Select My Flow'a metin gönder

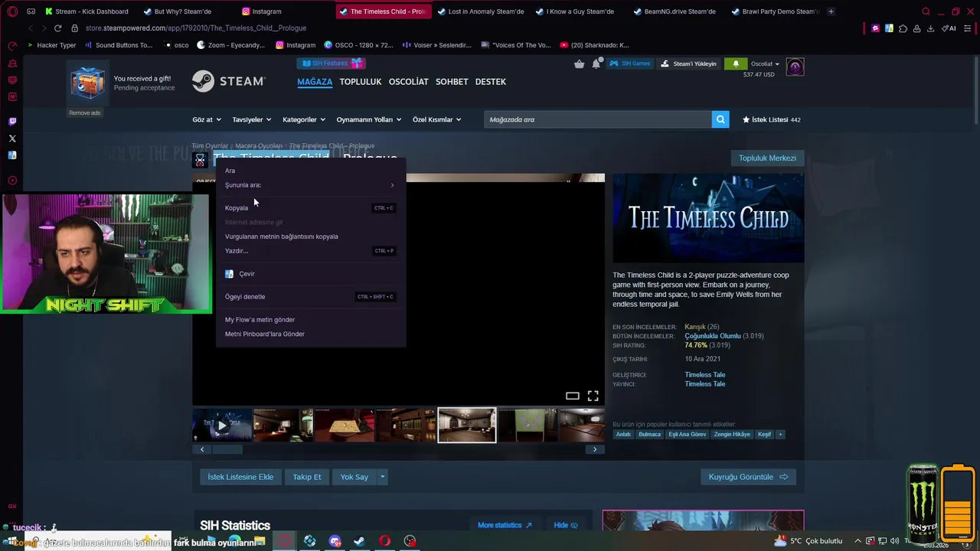[x=309, y=320]
